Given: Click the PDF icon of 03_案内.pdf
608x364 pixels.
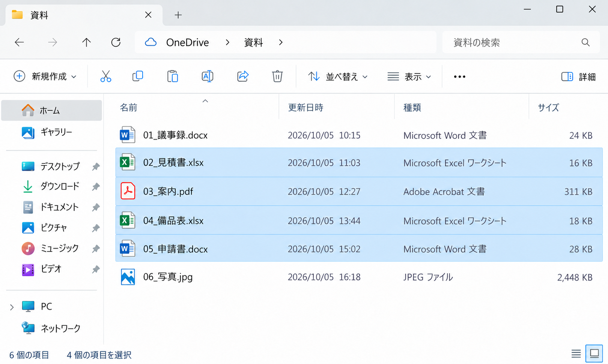Looking at the screenshot, I should pyautogui.click(x=128, y=191).
